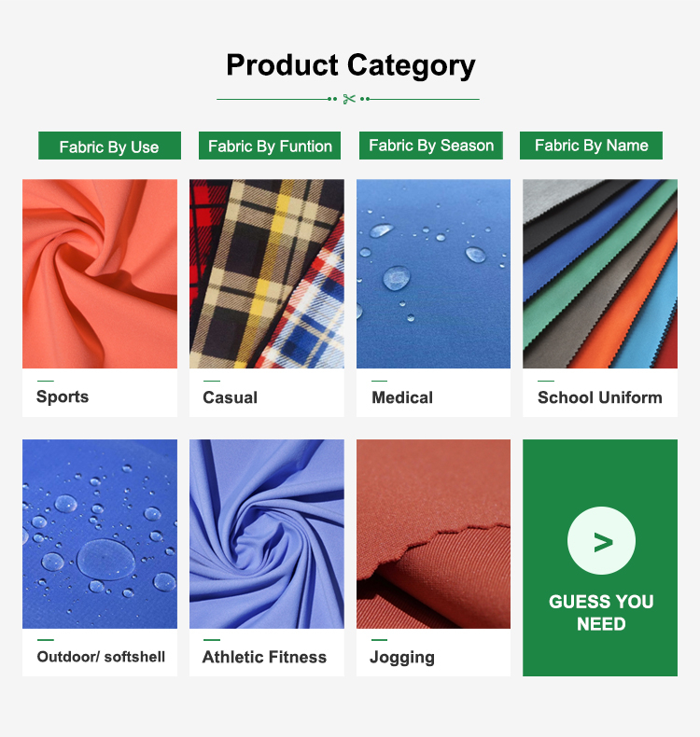This screenshot has height=737, width=700.
Task: Select the Fabric By Season tab
Action: (x=431, y=146)
